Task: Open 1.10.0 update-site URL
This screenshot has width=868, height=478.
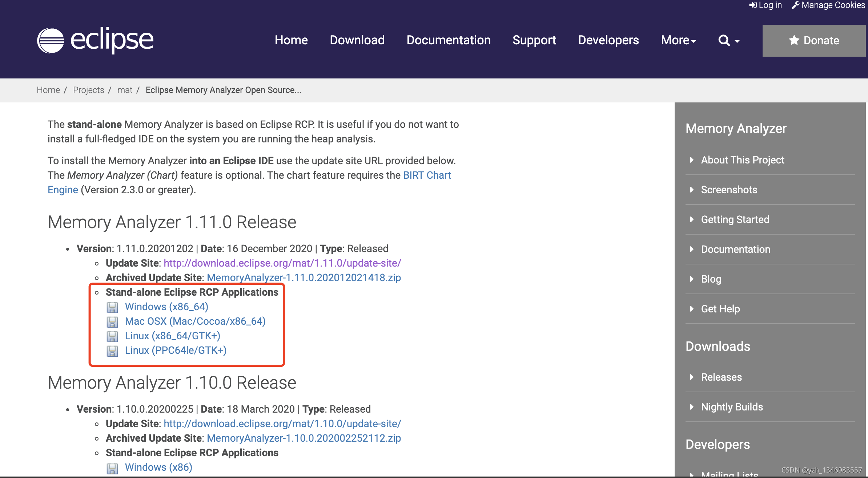Action: click(x=282, y=424)
